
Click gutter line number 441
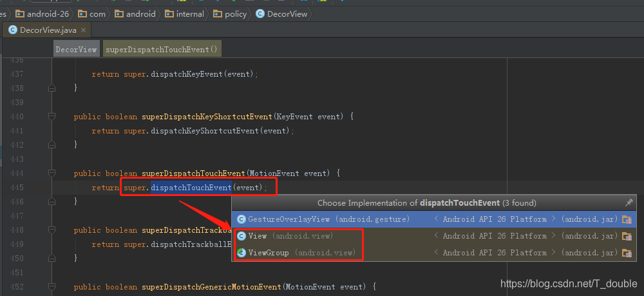coord(15,131)
